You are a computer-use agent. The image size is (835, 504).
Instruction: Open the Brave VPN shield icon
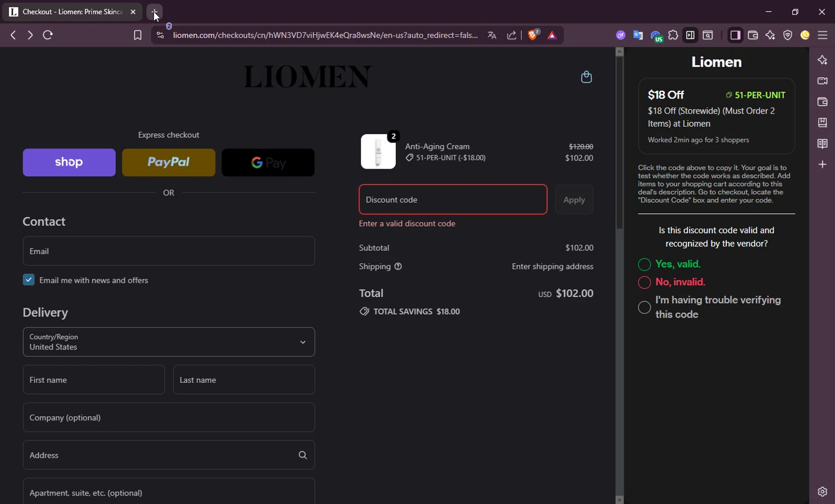(x=788, y=35)
